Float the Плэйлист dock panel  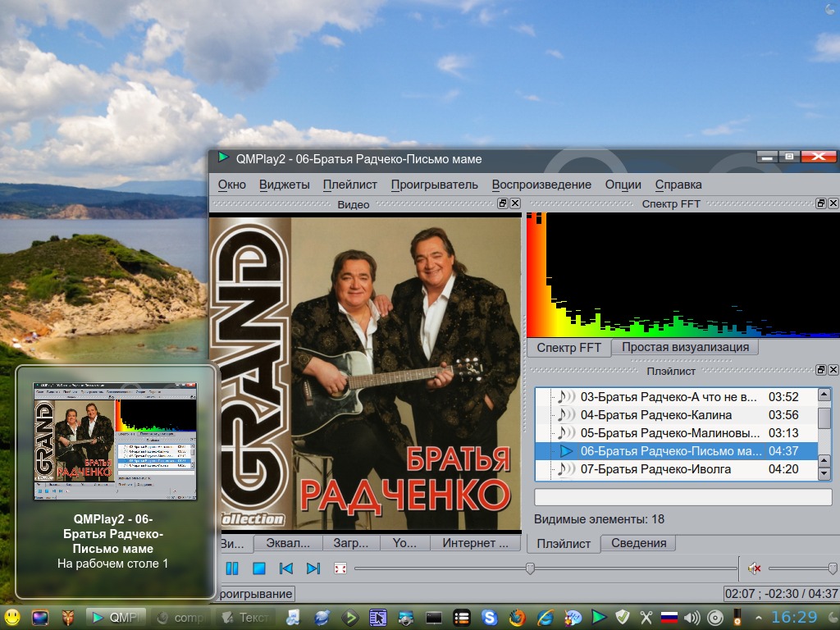(820, 370)
